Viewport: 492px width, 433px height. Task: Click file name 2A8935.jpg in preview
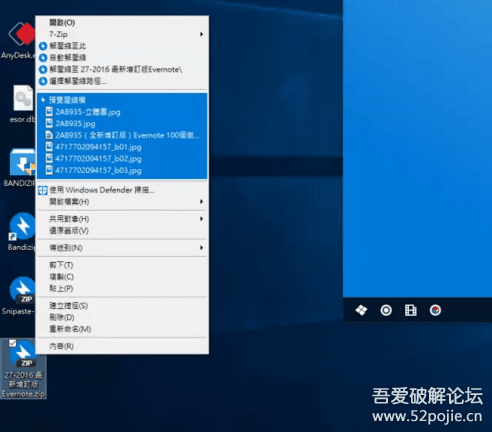tap(75, 124)
